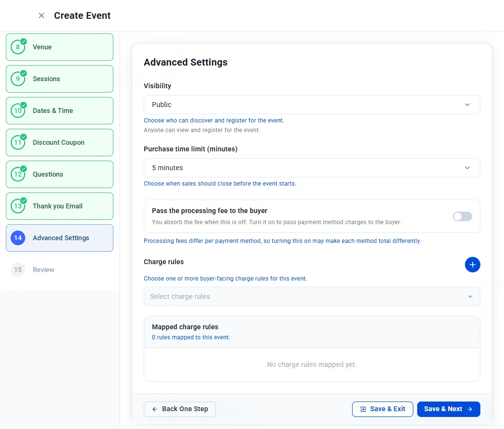The height and width of the screenshot is (429, 504).
Task: Go to the Discount Coupon step
Action: [59, 142]
